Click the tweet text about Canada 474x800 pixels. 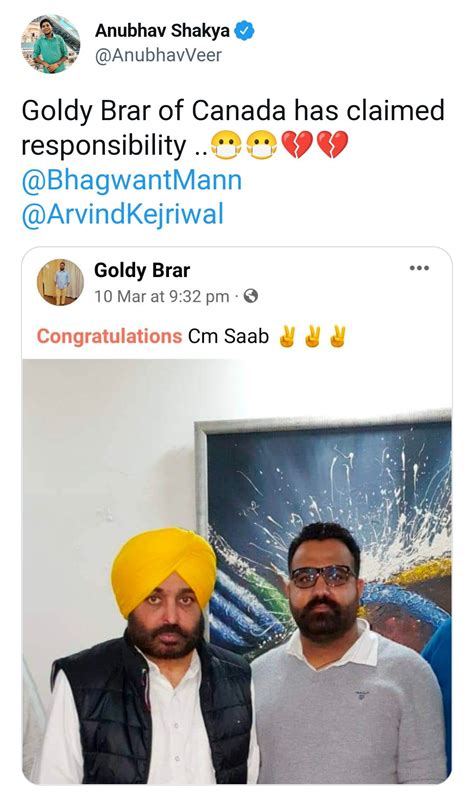[x=233, y=128]
